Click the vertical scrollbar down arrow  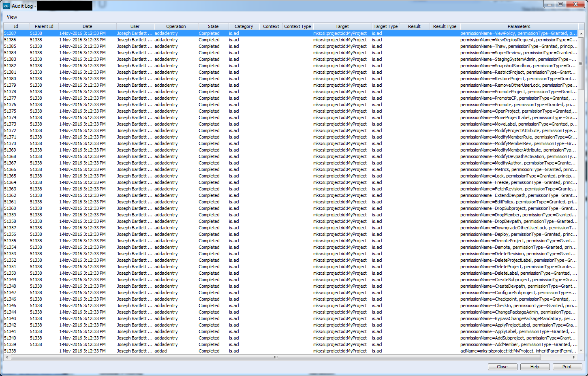(x=581, y=350)
